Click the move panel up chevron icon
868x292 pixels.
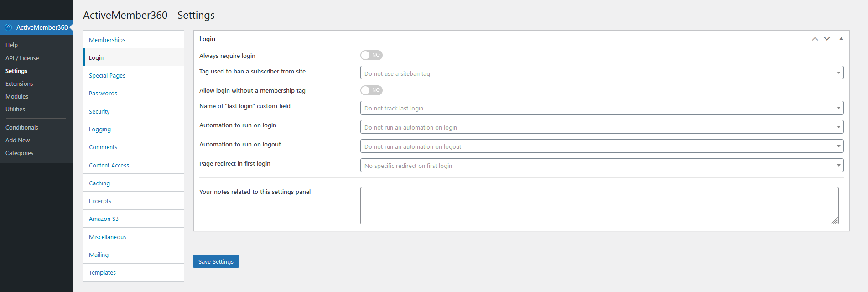(x=815, y=39)
